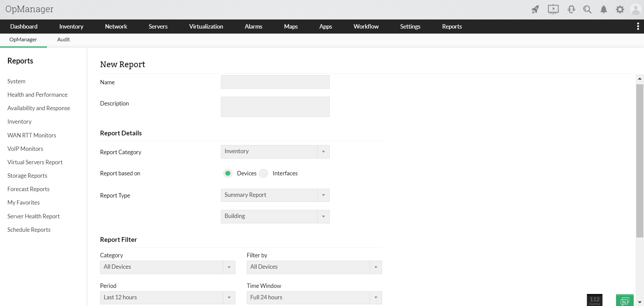Open WAN RTT Monitors reports
This screenshot has width=644, height=306.
tap(32, 135)
